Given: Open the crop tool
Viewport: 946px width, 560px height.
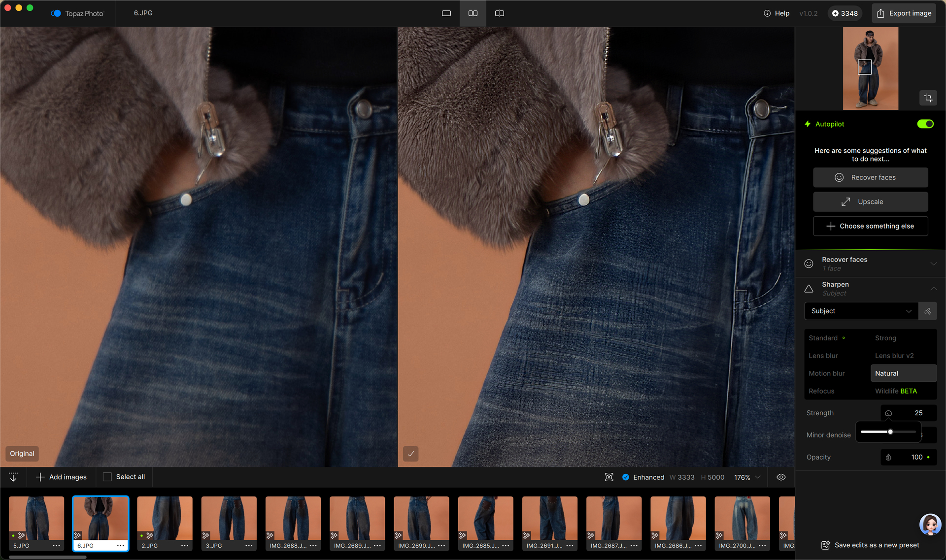Looking at the screenshot, I should tap(928, 98).
